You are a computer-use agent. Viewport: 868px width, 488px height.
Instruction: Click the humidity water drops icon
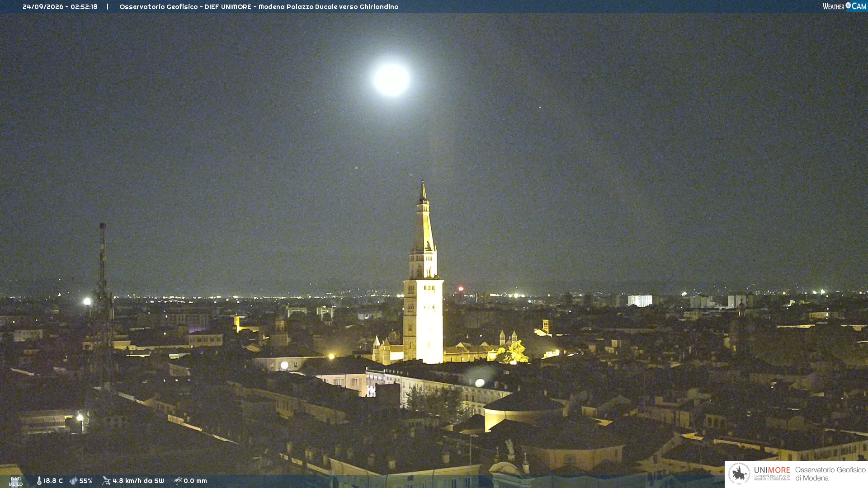(x=73, y=481)
